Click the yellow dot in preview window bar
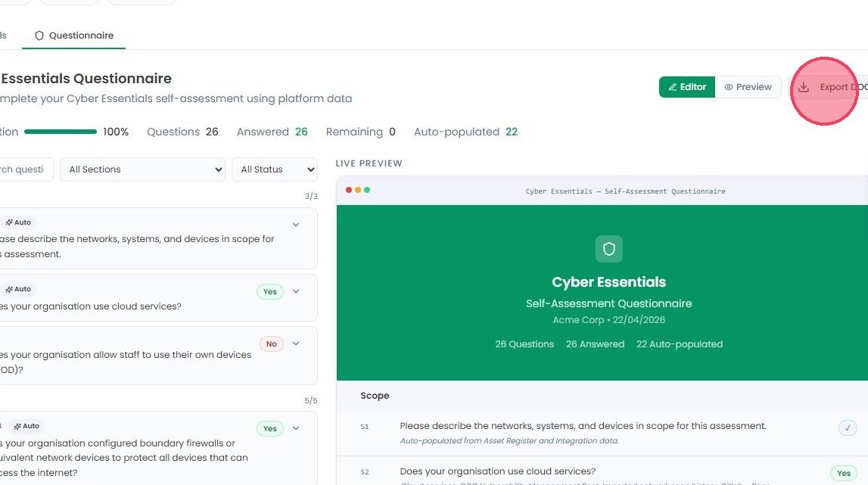868x485 pixels. 358,190
